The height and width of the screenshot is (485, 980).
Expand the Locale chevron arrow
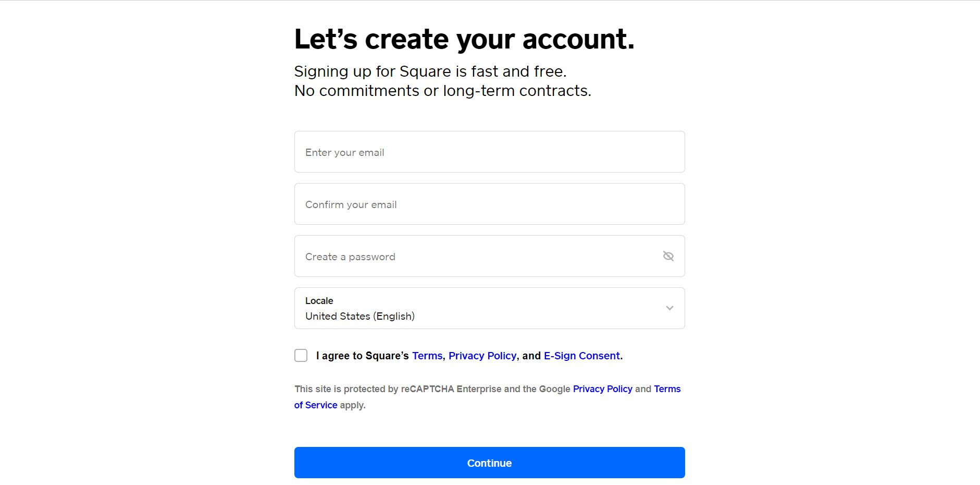click(x=669, y=308)
